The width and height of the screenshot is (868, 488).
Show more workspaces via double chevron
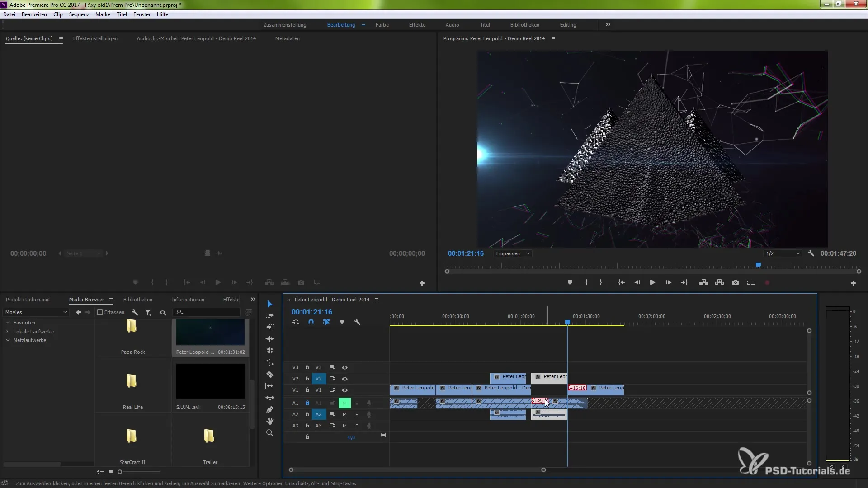point(608,25)
